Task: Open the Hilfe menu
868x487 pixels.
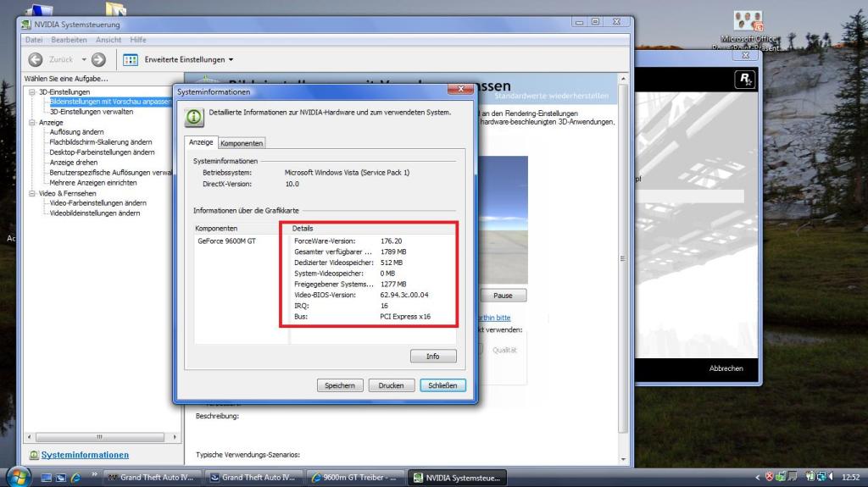Action: [138, 40]
